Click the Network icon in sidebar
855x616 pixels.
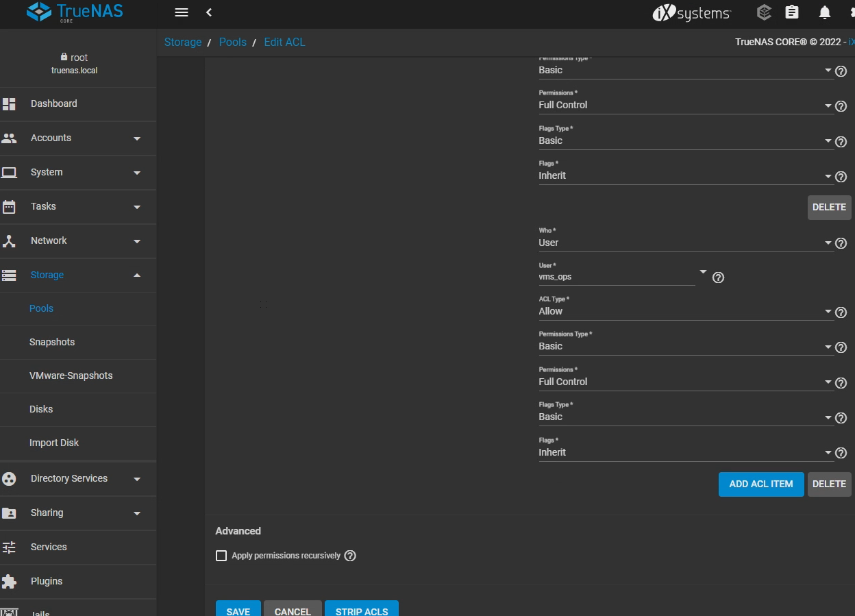9,241
